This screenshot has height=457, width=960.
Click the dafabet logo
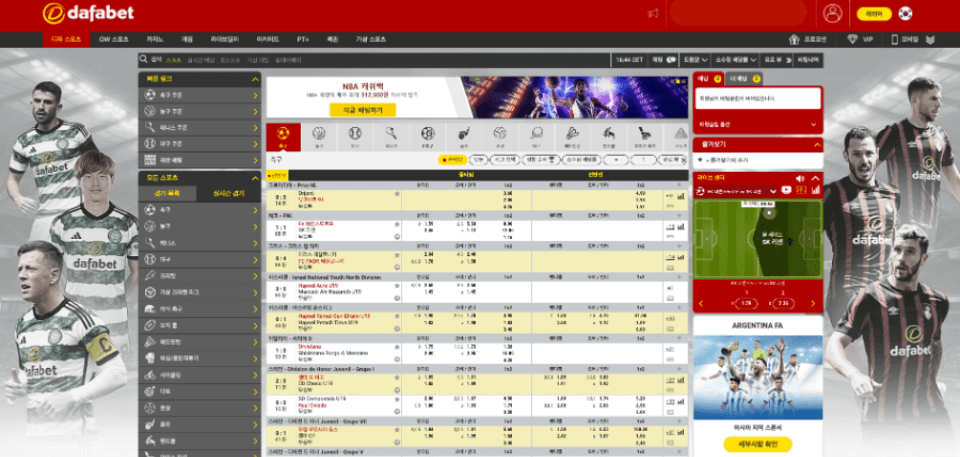click(x=88, y=13)
